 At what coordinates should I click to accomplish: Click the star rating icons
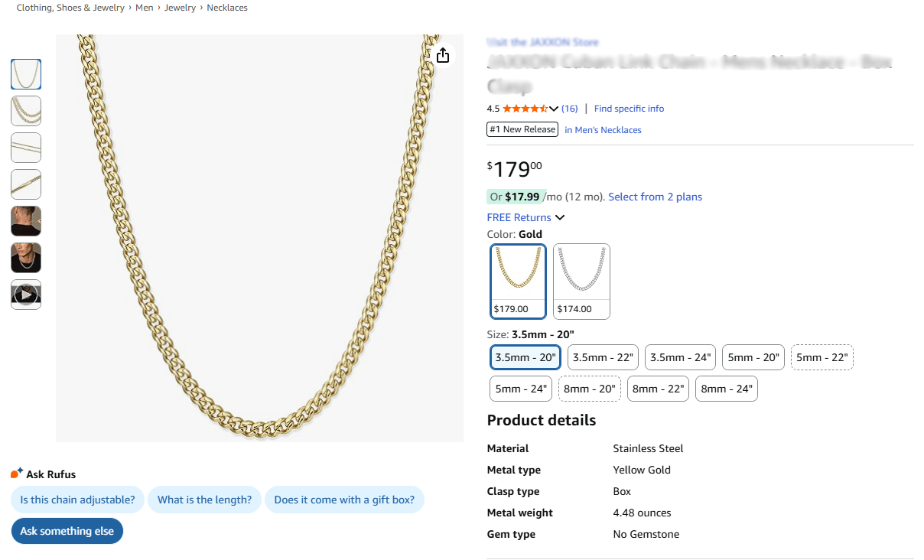525,109
